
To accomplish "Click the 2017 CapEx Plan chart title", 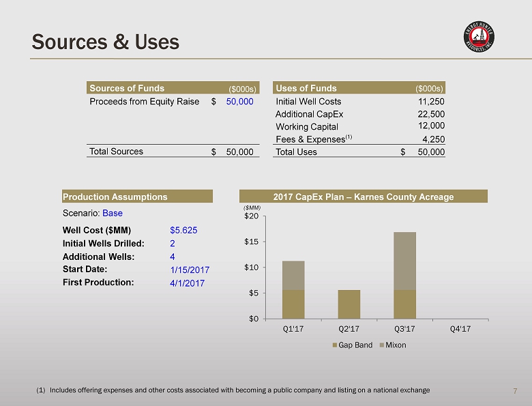I will coord(363,197).
